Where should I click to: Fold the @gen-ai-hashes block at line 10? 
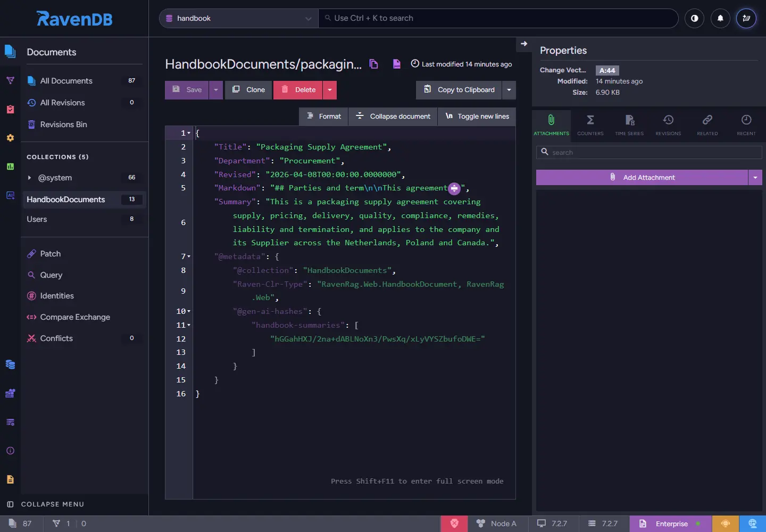pyautogui.click(x=189, y=311)
